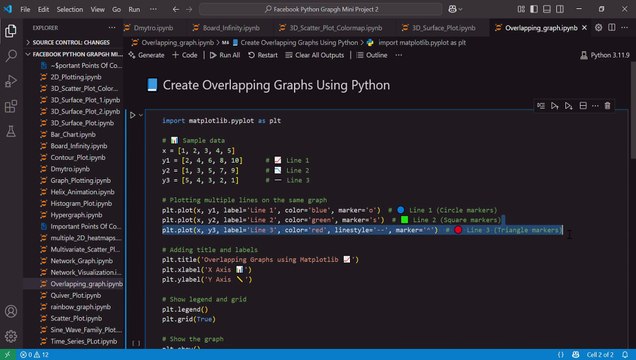636x360 pixels.
Task: Click the remote window status icon
Action: (x=8, y=355)
